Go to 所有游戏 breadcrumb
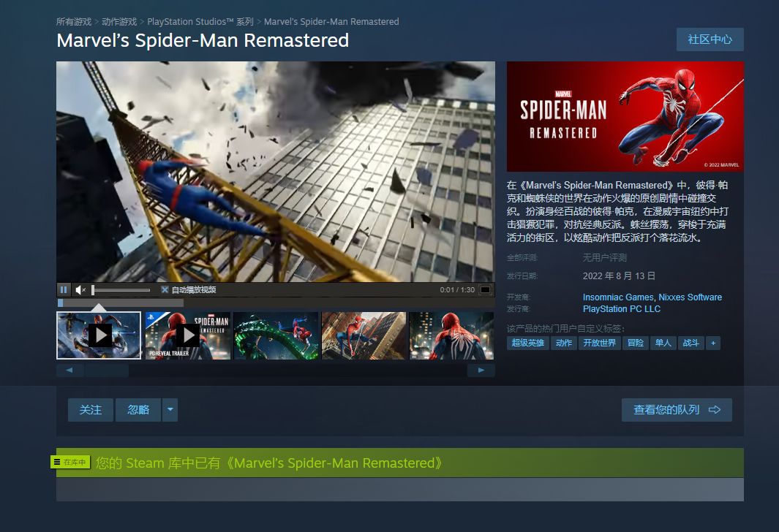Screen dimensions: 779x532 pyautogui.click(x=74, y=22)
